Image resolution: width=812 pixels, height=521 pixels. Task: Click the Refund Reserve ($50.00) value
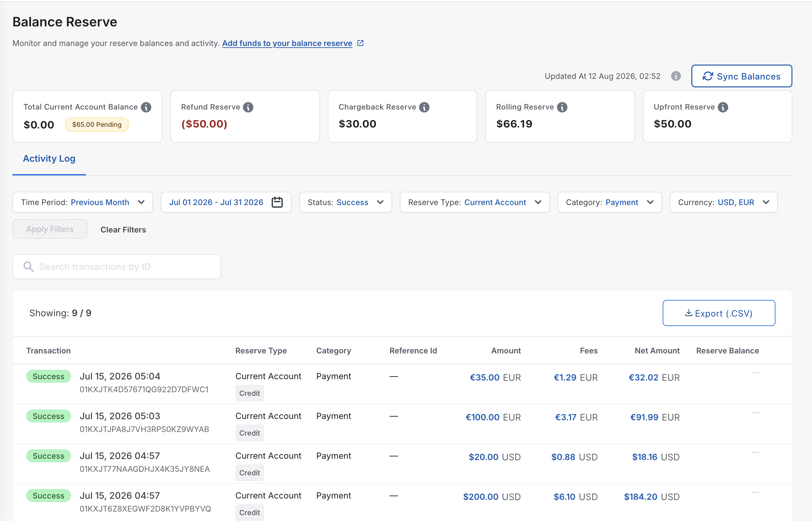[x=204, y=124]
